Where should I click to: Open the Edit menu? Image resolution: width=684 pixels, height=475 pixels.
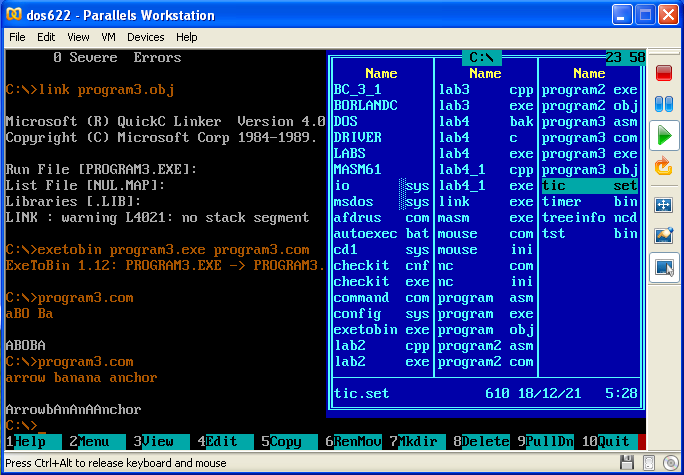tap(46, 38)
